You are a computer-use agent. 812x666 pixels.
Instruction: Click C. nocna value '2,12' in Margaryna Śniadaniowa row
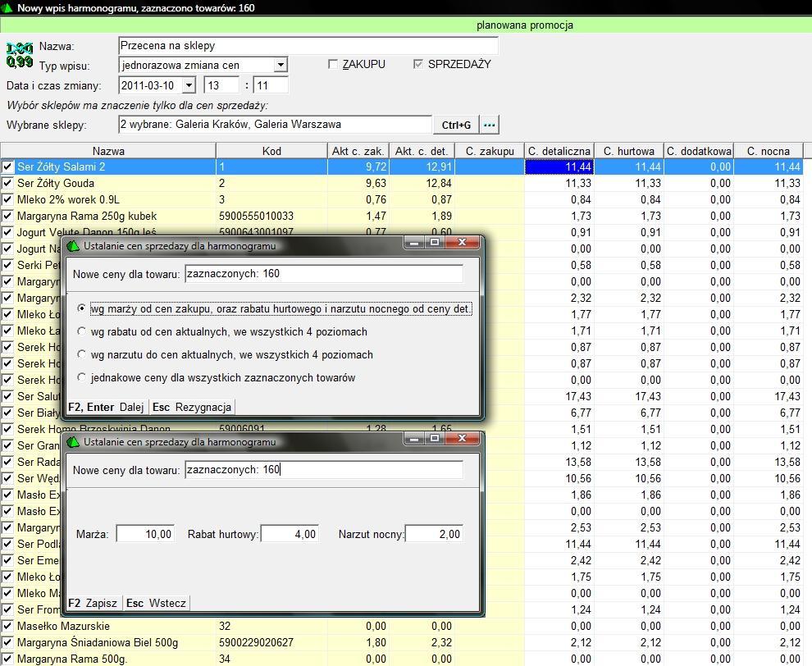pyautogui.click(x=790, y=643)
